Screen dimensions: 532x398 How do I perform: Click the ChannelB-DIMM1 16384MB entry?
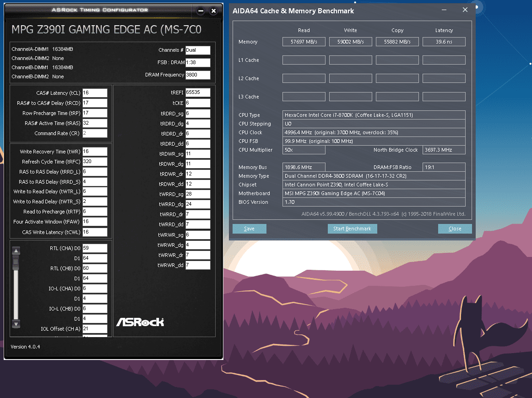tap(43, 67)
